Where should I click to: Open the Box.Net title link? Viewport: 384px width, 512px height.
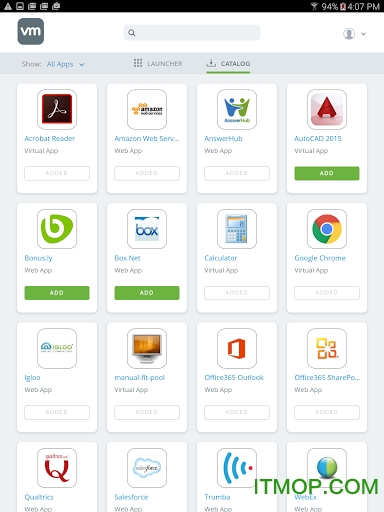click(127, 258)
